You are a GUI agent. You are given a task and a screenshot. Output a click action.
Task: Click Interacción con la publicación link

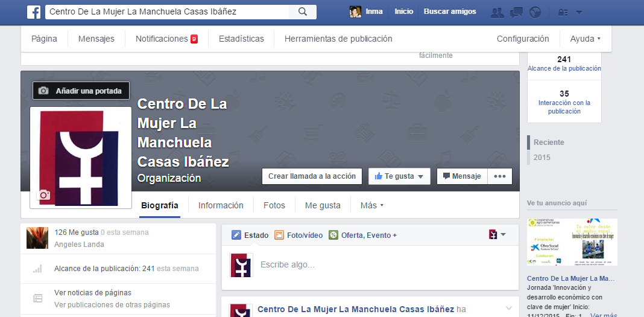564,107
